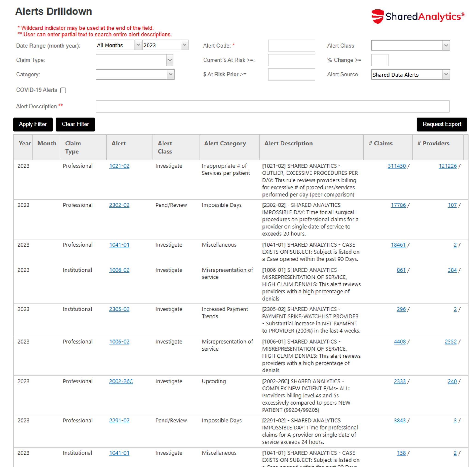The image size is (476, 467).
Task: Click providers count 2 in 2305-02 row
Action: pyautogui.click(x=455, y=309)
